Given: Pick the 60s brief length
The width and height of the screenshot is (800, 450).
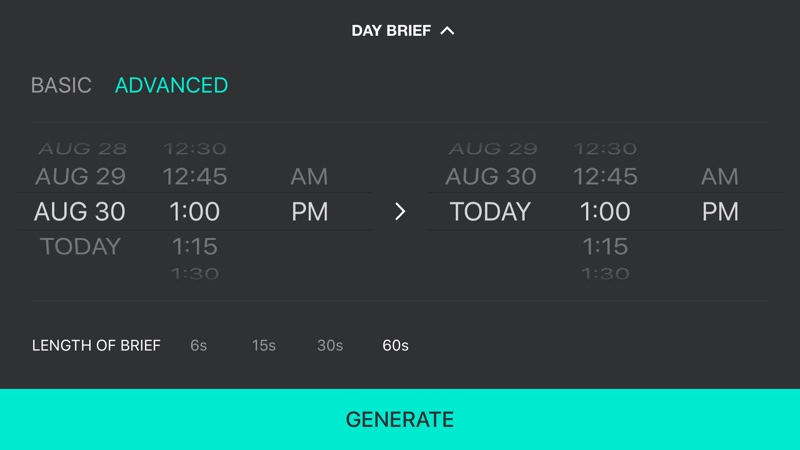Looking at the screenshot, I should click(x=395, y=346).
